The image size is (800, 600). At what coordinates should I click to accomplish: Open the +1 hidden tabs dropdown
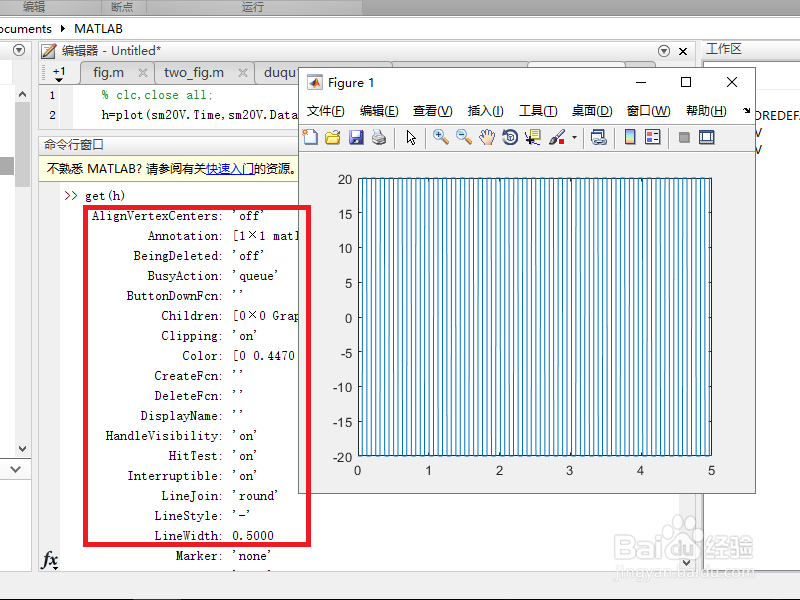(x=59, y=73)
